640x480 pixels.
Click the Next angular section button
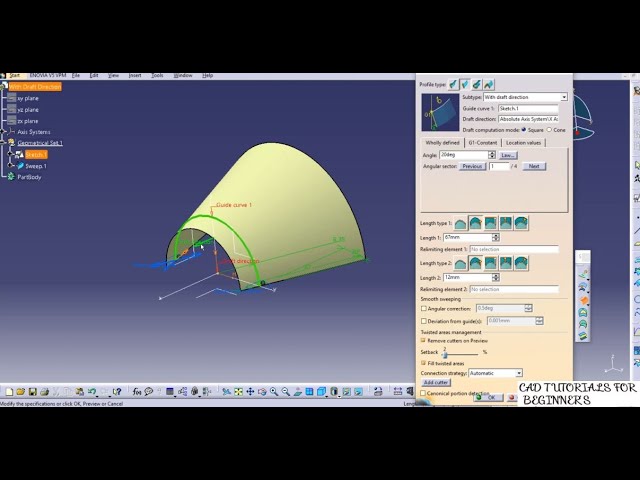pos(534,167)
